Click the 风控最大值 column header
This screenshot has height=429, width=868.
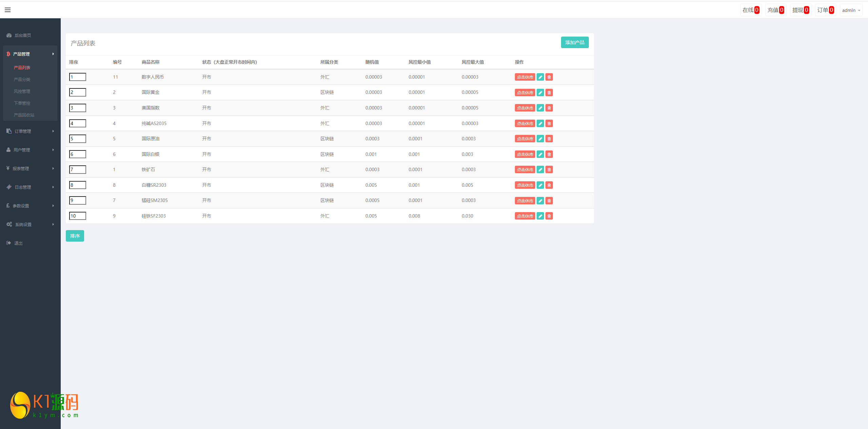point(473,62)
